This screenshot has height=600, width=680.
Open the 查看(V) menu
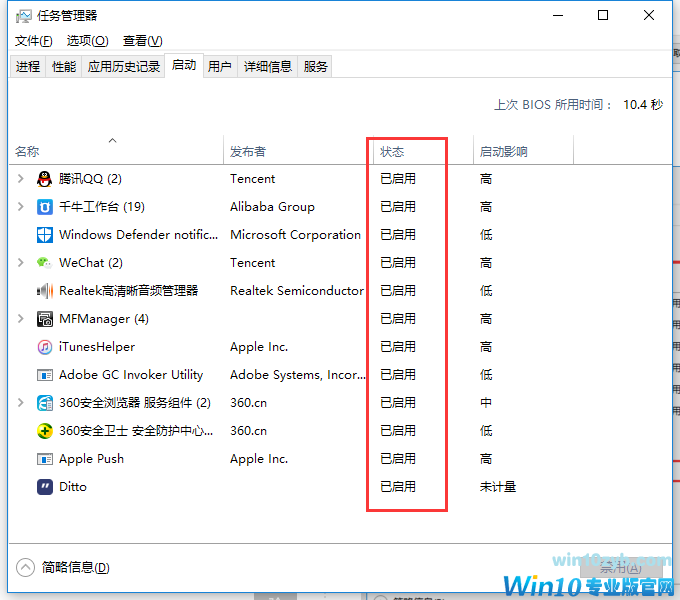tap(142, 41)
